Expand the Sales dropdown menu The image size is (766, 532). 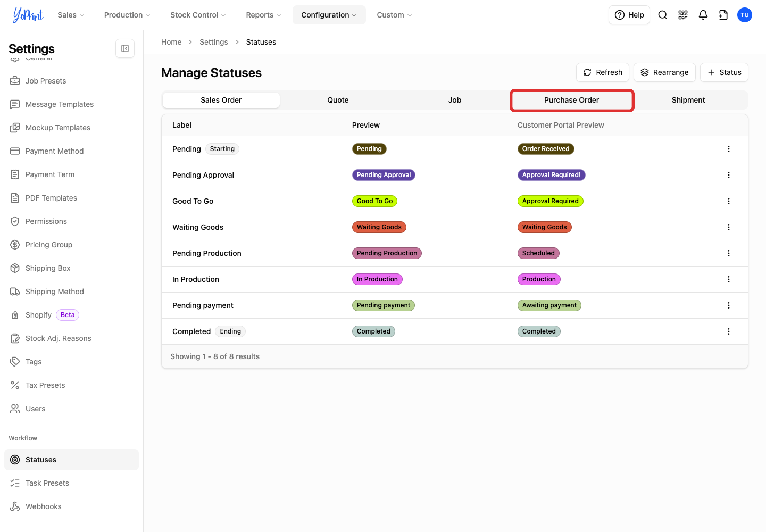pos(71,15)
